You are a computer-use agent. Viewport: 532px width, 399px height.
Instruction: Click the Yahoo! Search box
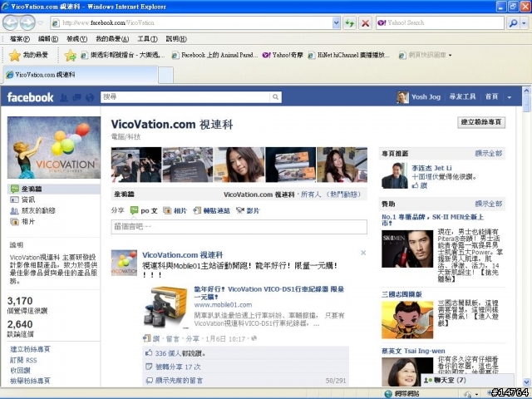[440, 23]
